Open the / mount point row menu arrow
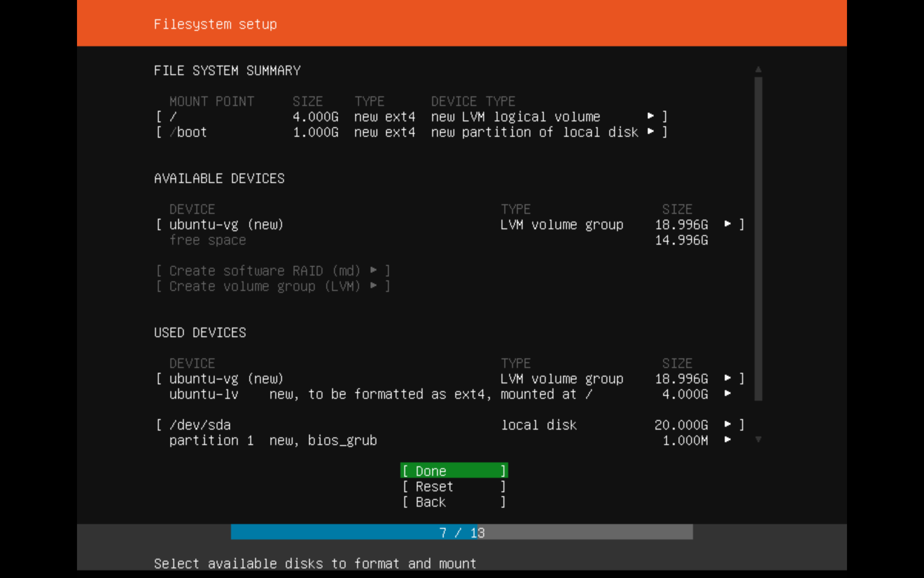This screenshot has height=578, width=924. (651, 116)
